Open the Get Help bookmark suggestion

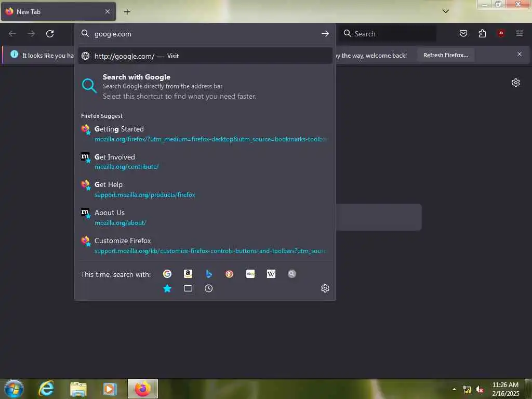(205, 190)
